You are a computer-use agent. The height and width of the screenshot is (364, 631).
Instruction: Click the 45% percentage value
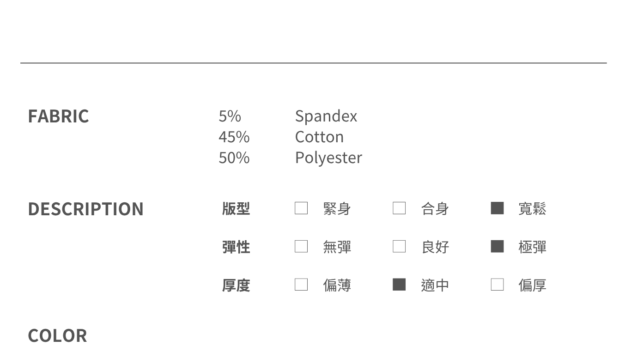point(234,137)
